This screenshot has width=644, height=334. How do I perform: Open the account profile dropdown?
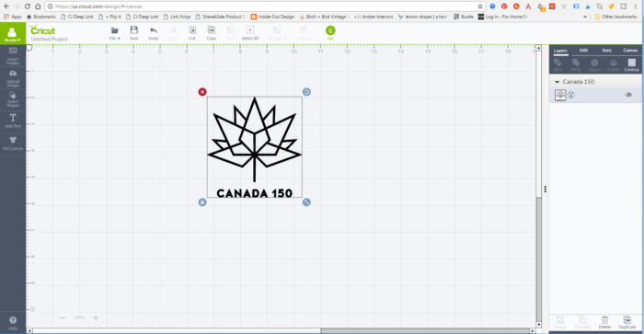(x=13, y=34)
